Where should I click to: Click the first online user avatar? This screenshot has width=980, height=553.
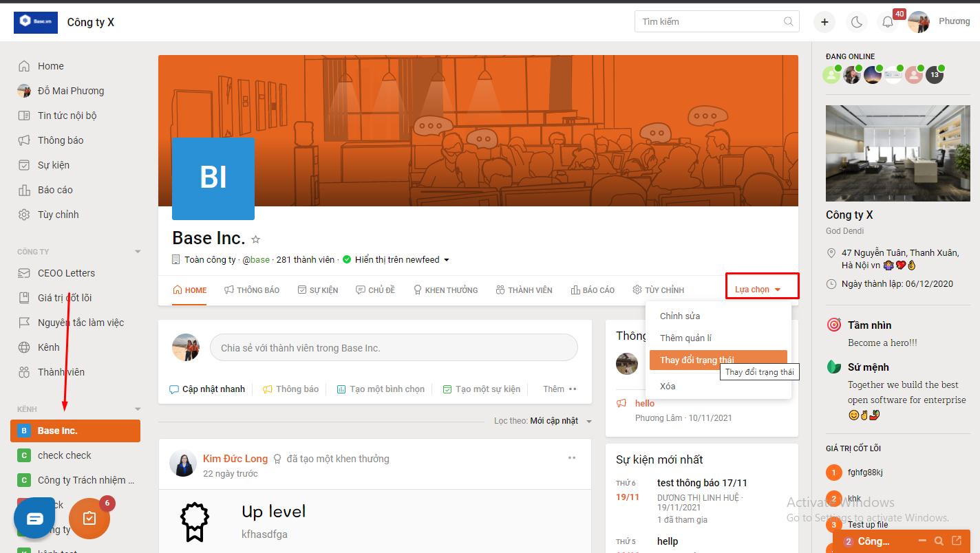click(x=831, y=75)
